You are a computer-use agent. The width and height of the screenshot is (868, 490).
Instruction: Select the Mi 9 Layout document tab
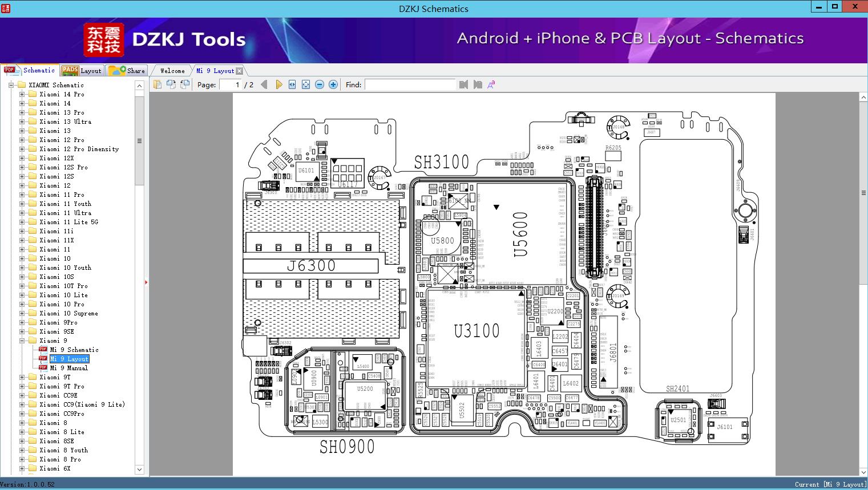(x=215, y=71)
